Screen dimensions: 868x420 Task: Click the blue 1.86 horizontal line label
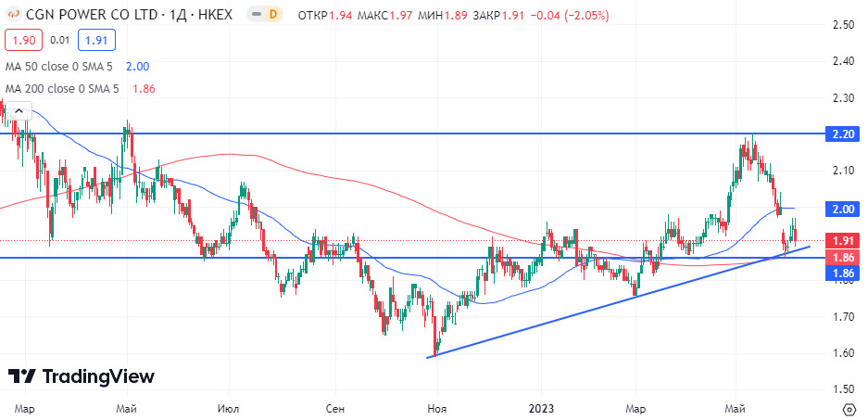click(842, 274)
